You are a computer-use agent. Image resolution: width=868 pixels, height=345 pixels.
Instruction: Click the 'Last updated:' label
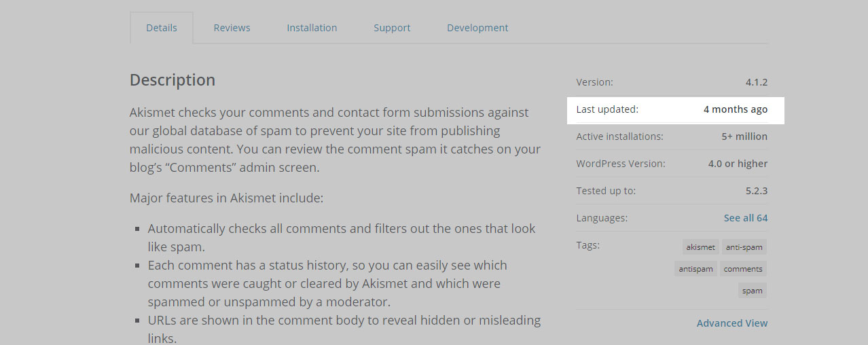tap(607, 109)
